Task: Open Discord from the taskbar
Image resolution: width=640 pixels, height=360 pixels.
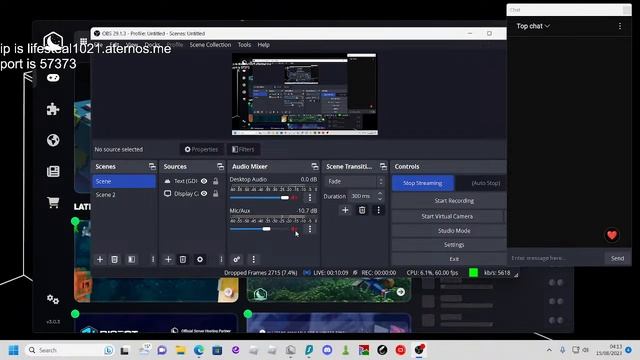Action: click(x=327, y=350)
